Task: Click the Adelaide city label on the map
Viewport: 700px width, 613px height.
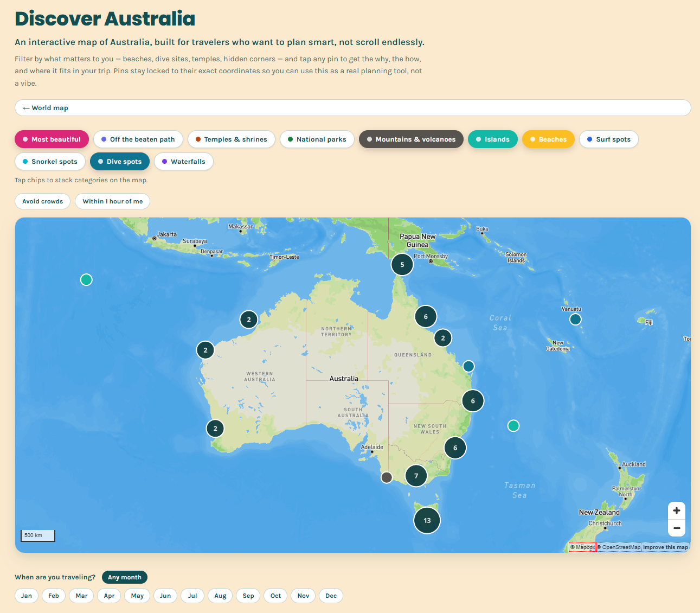Action: tap(373, 448)
